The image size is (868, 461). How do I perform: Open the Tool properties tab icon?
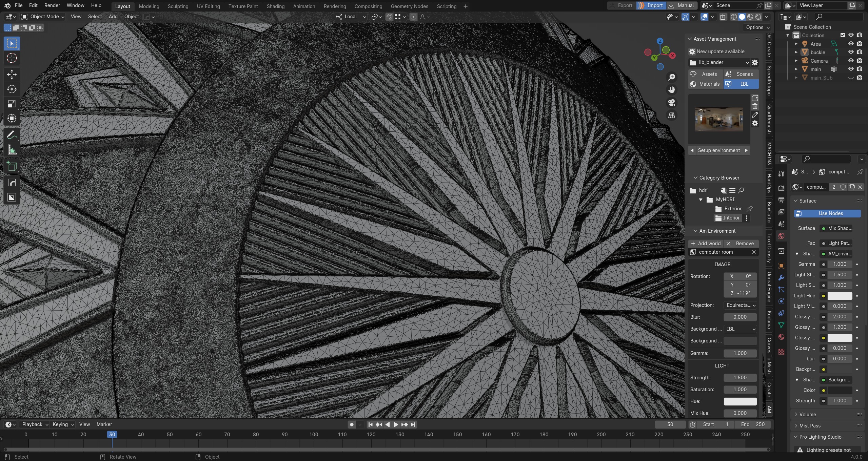click(x=782, y=173)
